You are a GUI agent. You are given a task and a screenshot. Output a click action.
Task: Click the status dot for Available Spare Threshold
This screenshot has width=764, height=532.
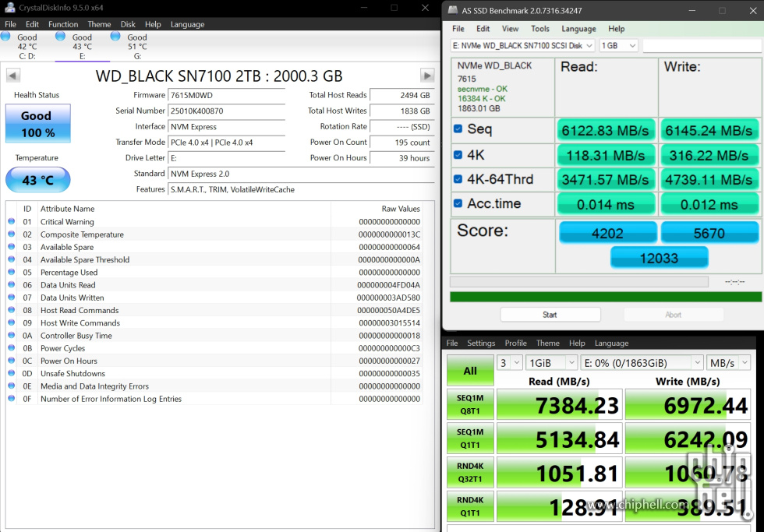(x=11, y=259)
